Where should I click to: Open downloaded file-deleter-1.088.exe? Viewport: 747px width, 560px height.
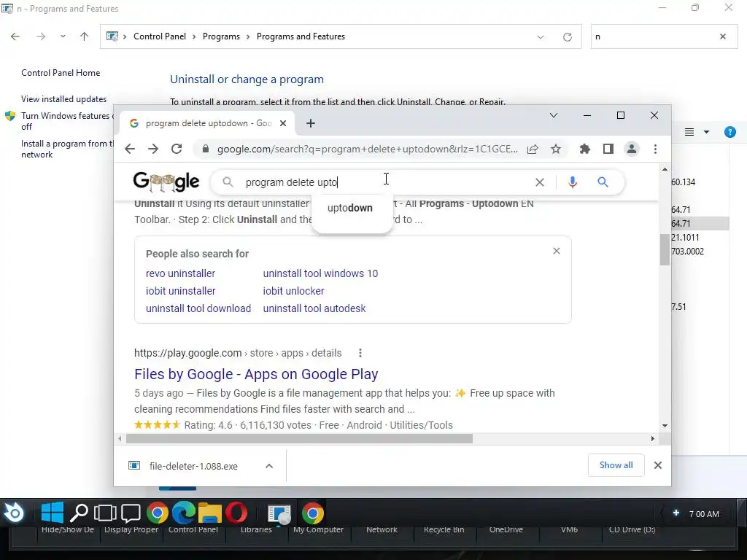tap(193, 466)
